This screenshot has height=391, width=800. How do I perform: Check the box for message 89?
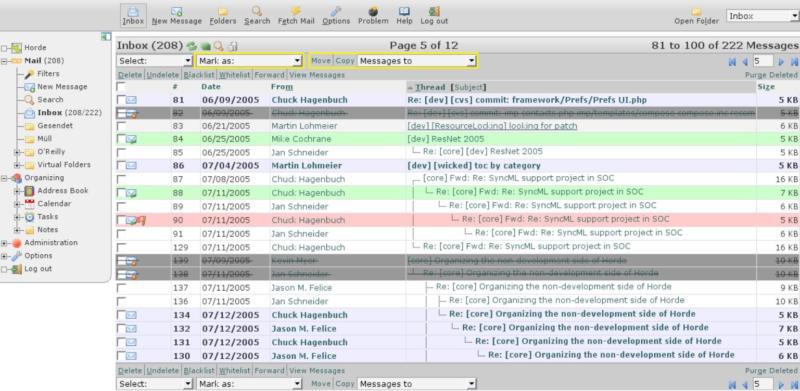(121, 206)
